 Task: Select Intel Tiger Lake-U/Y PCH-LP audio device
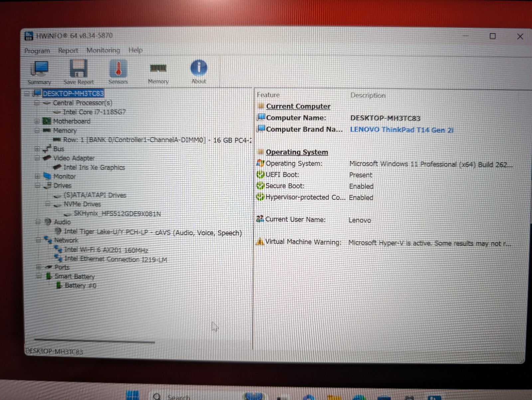click(153, 232)
